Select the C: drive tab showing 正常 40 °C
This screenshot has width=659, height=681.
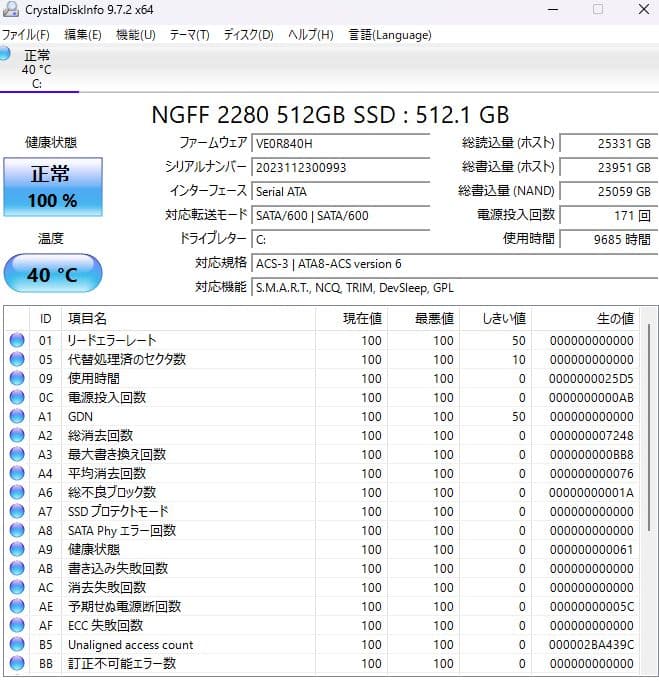pyautogui.click(x=37, y=69)
